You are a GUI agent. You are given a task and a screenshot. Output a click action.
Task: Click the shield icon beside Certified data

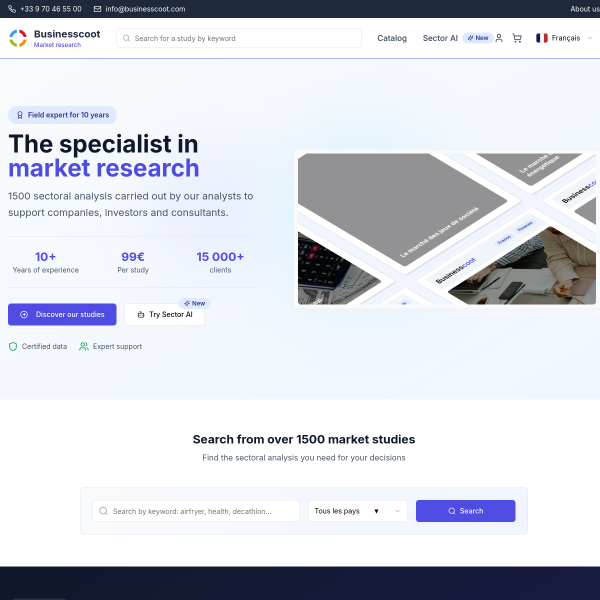[x=13, y=346]
